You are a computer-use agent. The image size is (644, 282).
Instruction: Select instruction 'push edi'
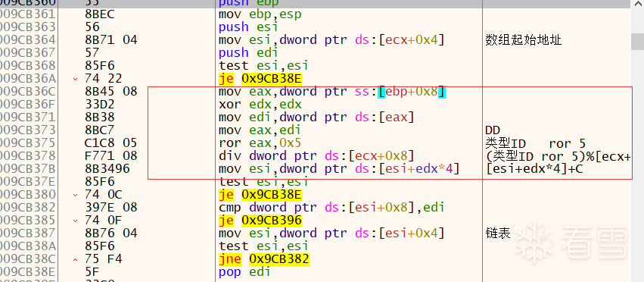(248, 53)
